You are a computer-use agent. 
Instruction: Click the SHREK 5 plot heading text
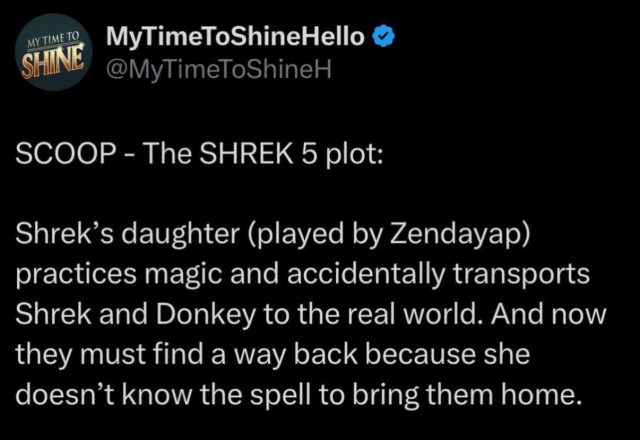(x=290, y=154)
